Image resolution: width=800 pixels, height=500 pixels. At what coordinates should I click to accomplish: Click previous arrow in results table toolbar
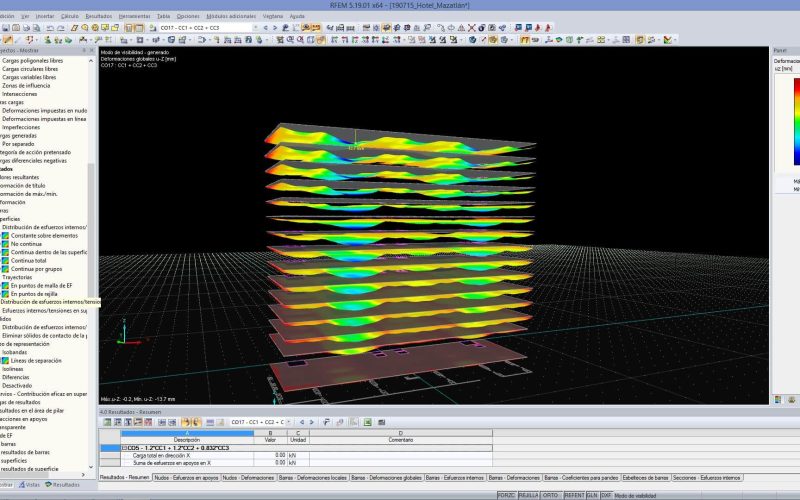(302, 422)
